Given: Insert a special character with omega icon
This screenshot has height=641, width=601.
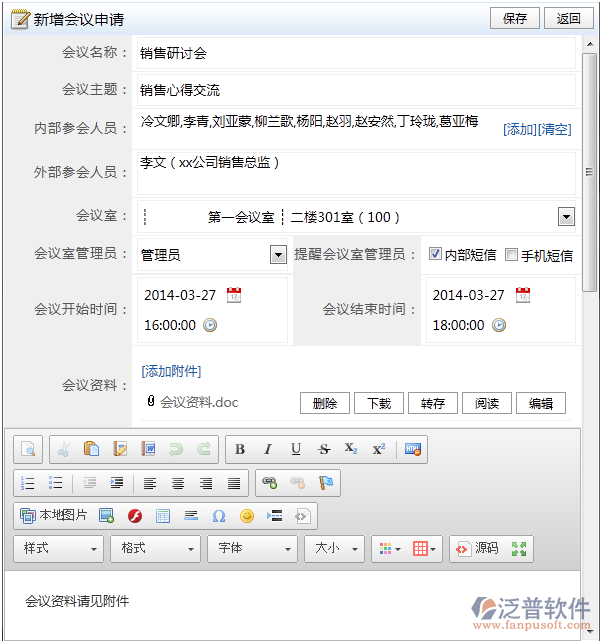Looking at the screenshot, I should pyautogui.click(x=219, y=516).
